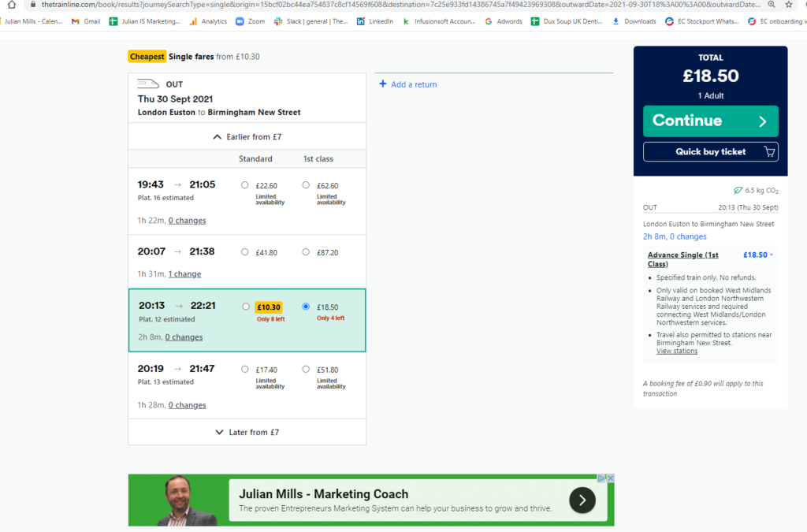The height and width of the screenshot is (532, 807).
Task: Open the Downloads bookmark
Action: pyautogui.click(x=634, y=21)
